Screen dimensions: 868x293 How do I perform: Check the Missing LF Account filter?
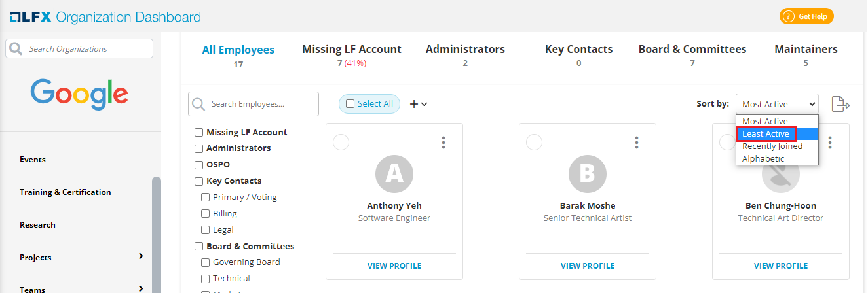(198, 133)
